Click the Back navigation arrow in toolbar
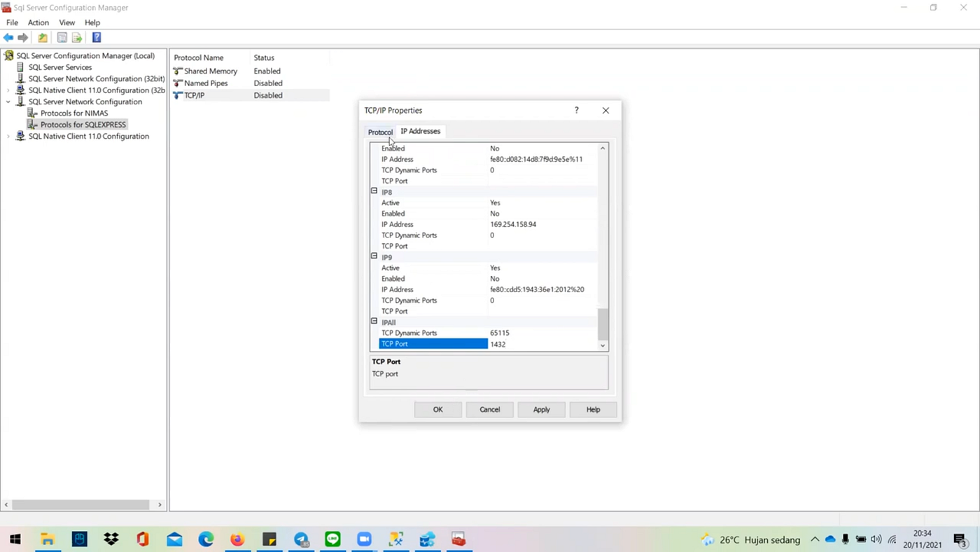Screen dimensions: 980x552 (x=8, y=37)
